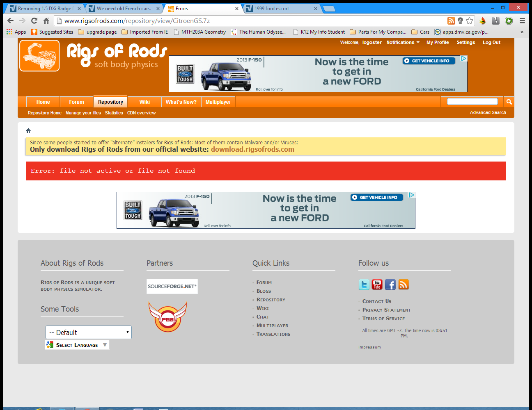Open the Statistics sublink

114,113
